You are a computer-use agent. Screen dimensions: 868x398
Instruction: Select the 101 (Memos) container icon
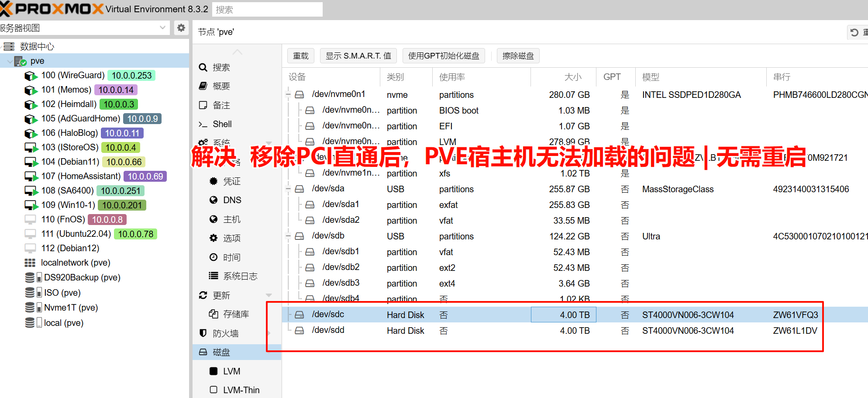pos(31,90)
